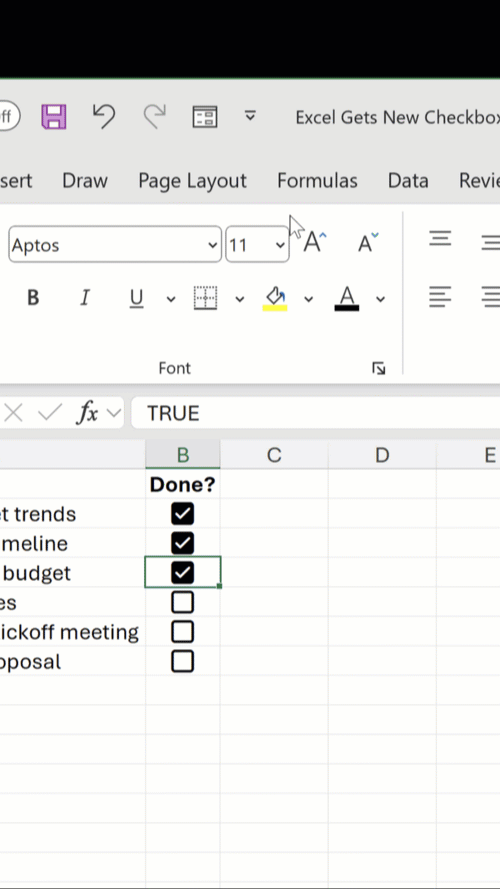The width and height of the screenshot is (500, 889).
Task: Open the font name Aptos combo box
Action: click(x=115, y=244)
